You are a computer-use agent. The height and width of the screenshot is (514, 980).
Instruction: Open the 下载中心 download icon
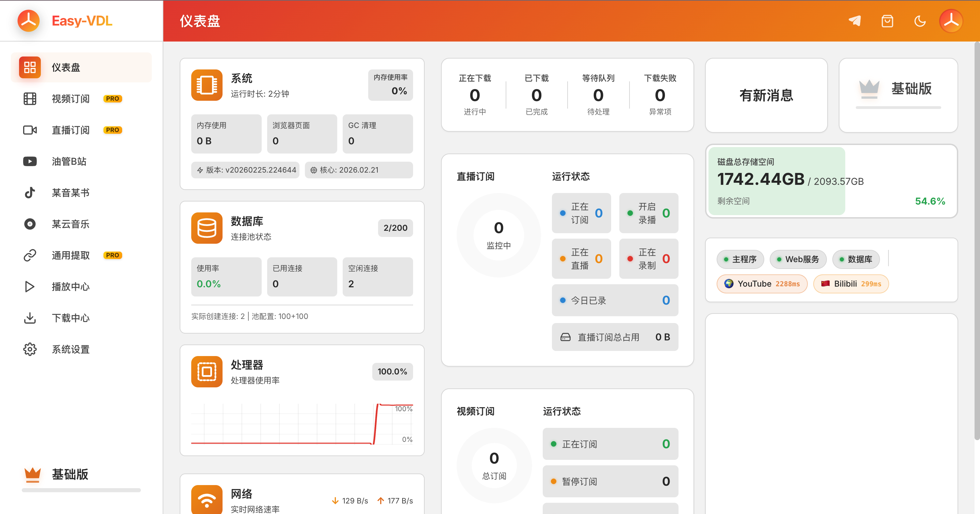(x=30, y=318)
